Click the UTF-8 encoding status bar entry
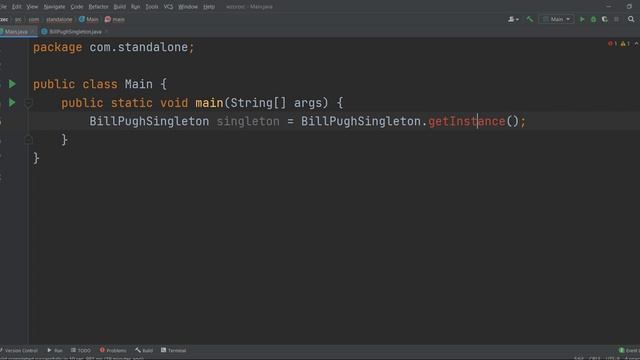640x360 pixels. coord(612,358)
